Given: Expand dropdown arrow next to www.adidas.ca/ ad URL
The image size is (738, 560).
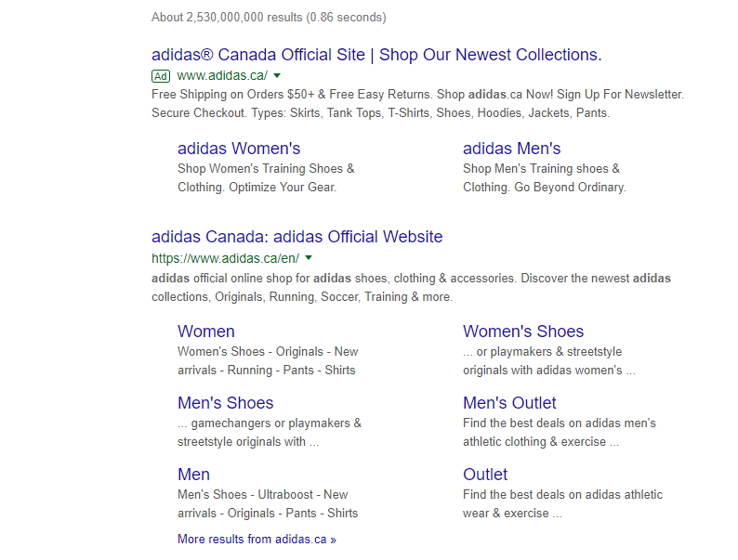Looking at the screenshot, I should 277,76.
